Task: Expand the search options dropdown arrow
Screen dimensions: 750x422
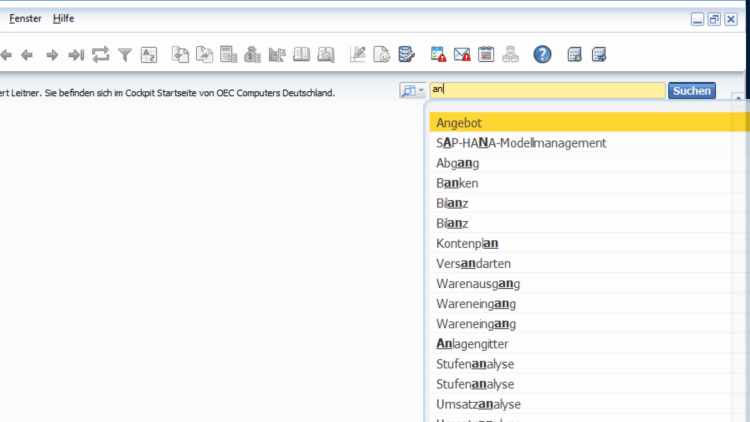Action: click(422, 91)
